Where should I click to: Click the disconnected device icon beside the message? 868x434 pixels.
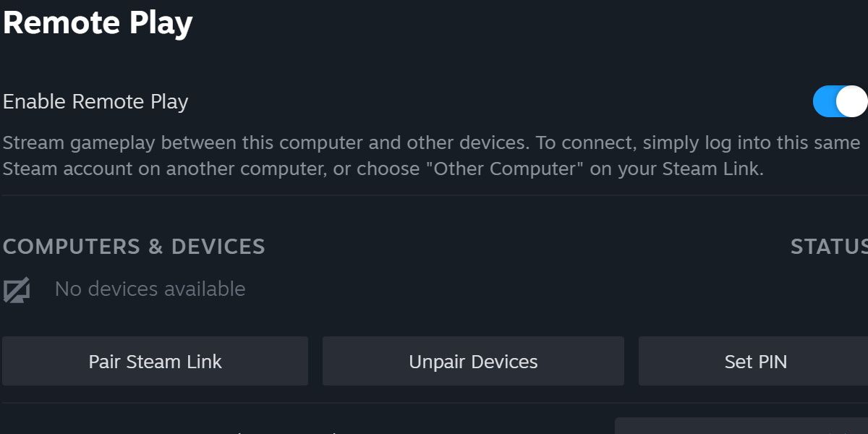(17, 289)
